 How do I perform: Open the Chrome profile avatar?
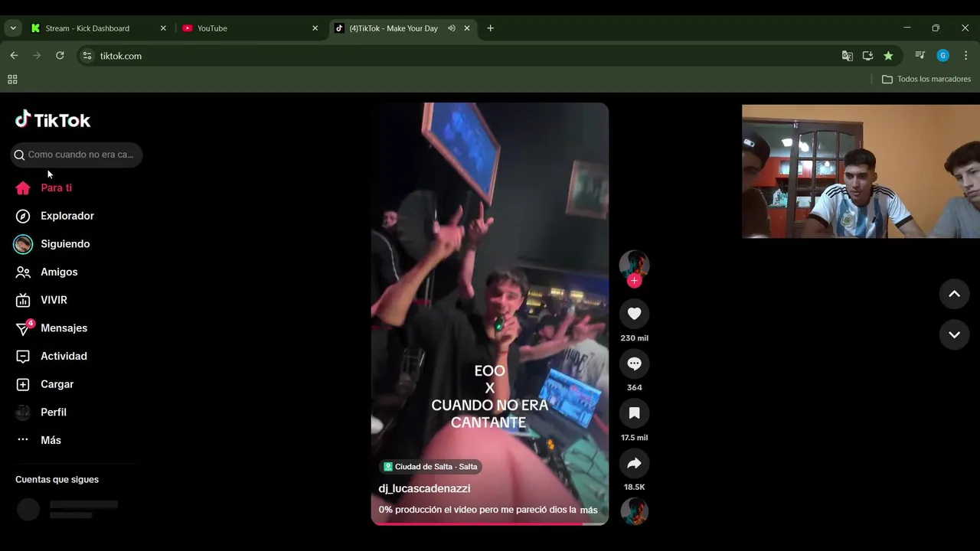943,56
